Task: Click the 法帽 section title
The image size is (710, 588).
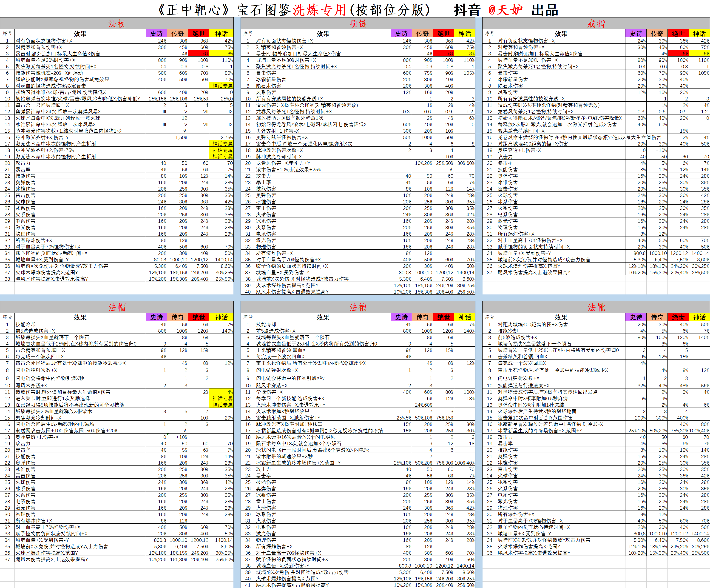Action: point(117,307)
